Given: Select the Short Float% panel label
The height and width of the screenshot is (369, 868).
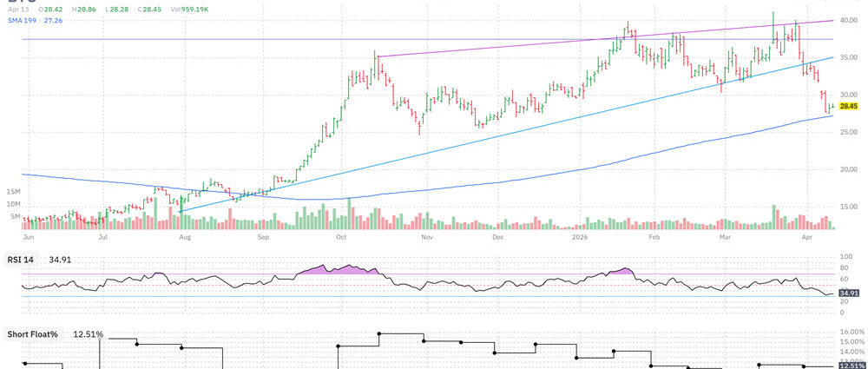Looking at the screenshot, I should pos(35,333).
